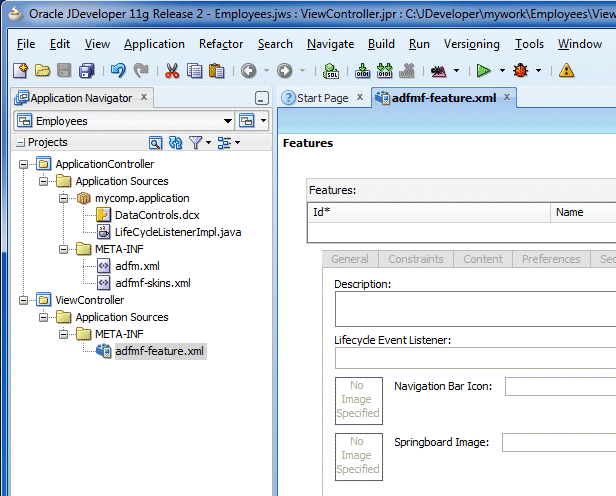This screenshot has width=616, height=496.
Task: Select the adfmf-feature.xml editor tab
Action: click(x=444, y=97)
